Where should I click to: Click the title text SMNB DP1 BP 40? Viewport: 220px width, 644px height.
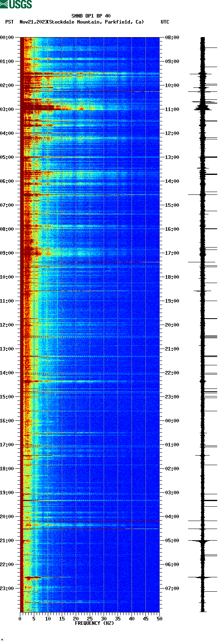[91, 16]
